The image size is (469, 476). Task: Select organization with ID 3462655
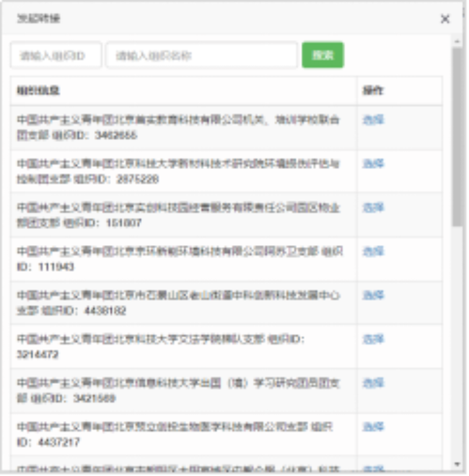tap(373, 120)
